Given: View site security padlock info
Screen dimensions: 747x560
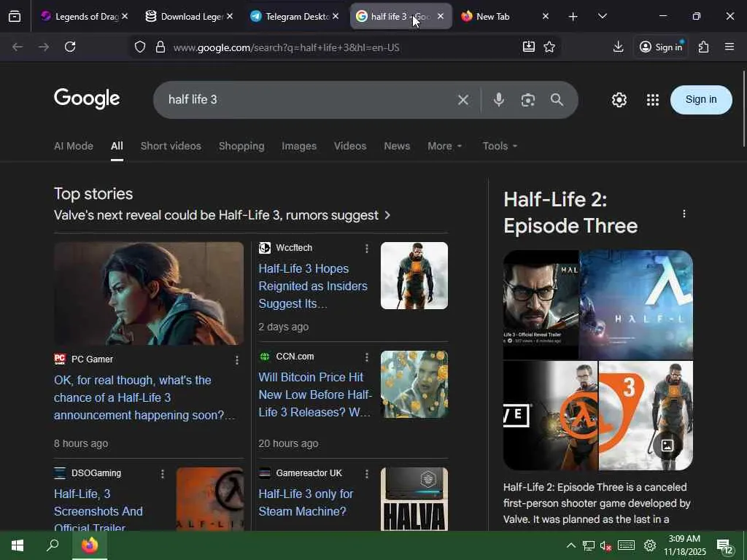Looking at the screenshot, I should [x=160, y=47].
